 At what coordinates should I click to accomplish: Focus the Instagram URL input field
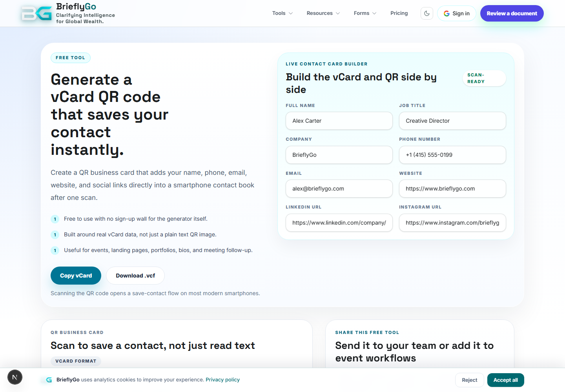pos(452,223)
